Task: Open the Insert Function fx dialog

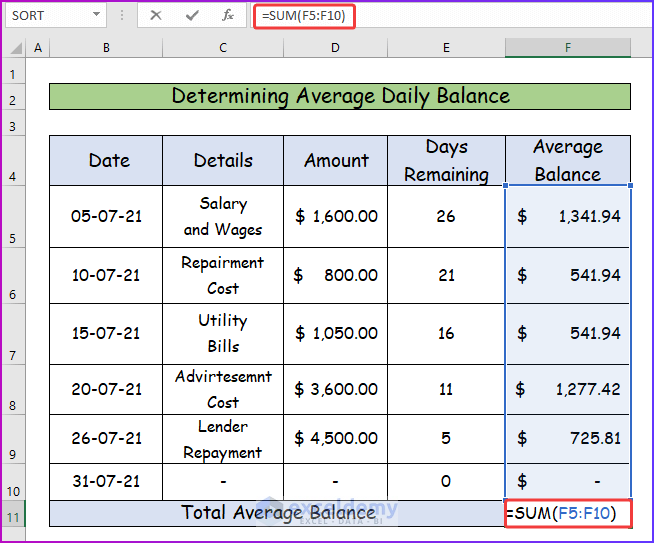Action: pyautogui.click(x=228, y=15)
